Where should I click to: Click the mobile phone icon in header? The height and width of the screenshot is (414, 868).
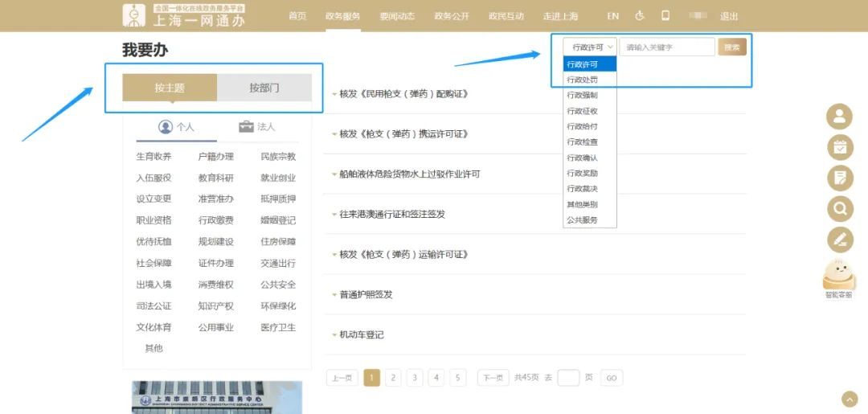[x=665, y=16]
